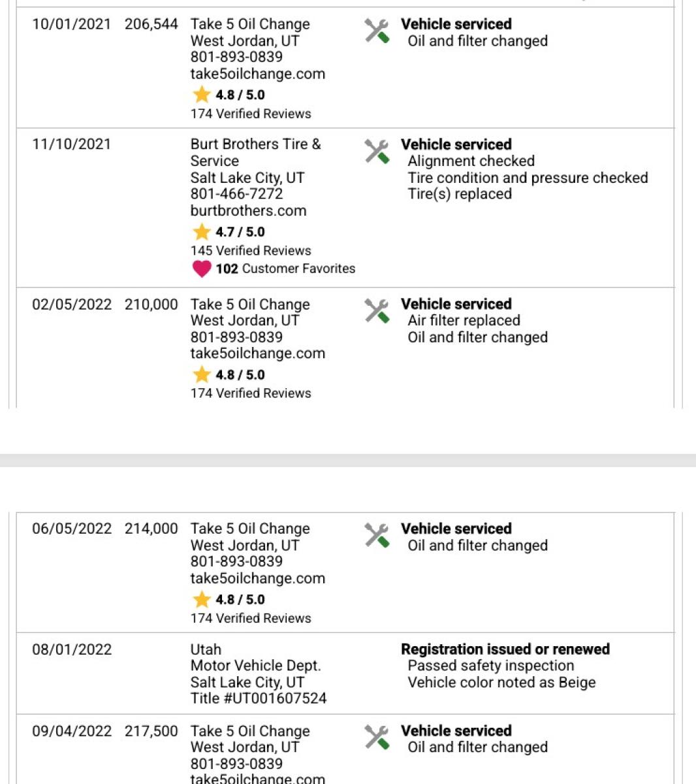This screenshot has width=696, height=784.
Task: Call Burt Brothers phone number 801-466-7272
Action: pyautogui.click(x=236, y=194)
